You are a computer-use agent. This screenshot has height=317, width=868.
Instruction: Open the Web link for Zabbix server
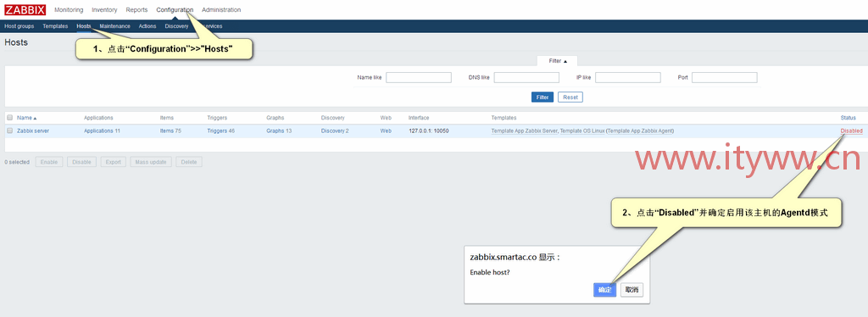(386, 131)
